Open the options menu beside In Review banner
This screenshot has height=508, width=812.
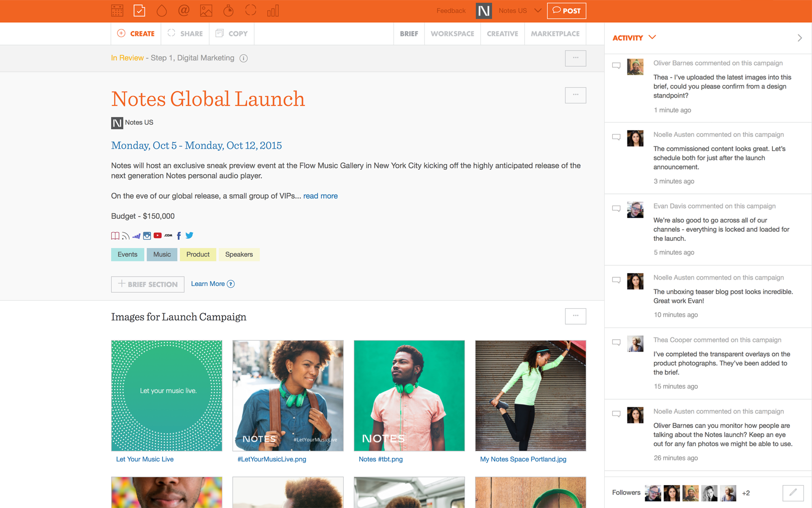tap(575, 58)
